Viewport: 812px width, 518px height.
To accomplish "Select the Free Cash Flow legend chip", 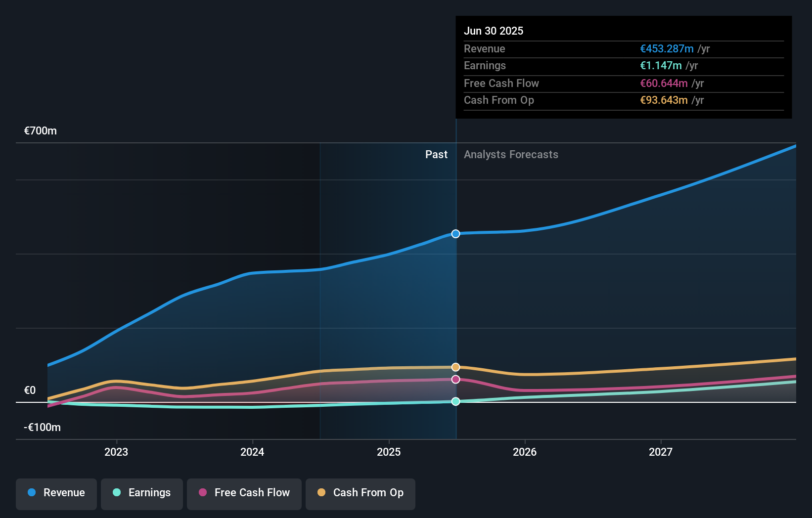I will [x=244, y=494].
